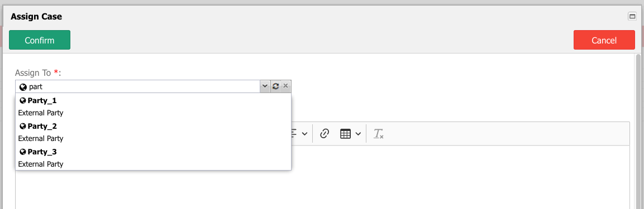The height and width of the screenshot is (209, 644).
Task: Insert a link using the chain icon
Action: click(x=325, y=134)
